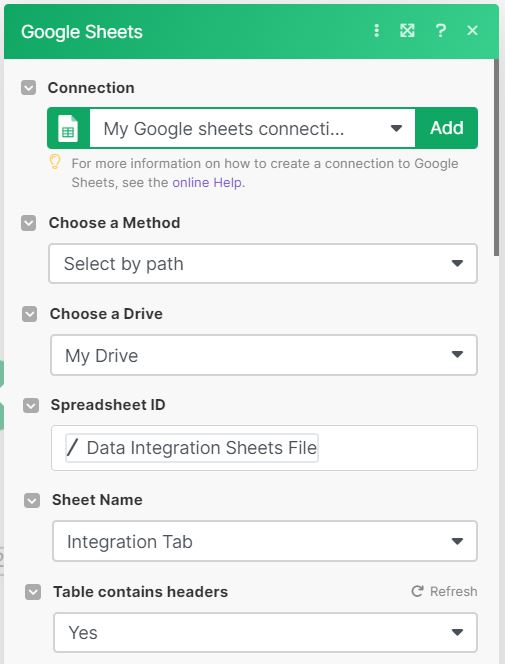Click the expand to fullscreen icon
The height and width of the screenshot is (664, 505).
[407, 30]
